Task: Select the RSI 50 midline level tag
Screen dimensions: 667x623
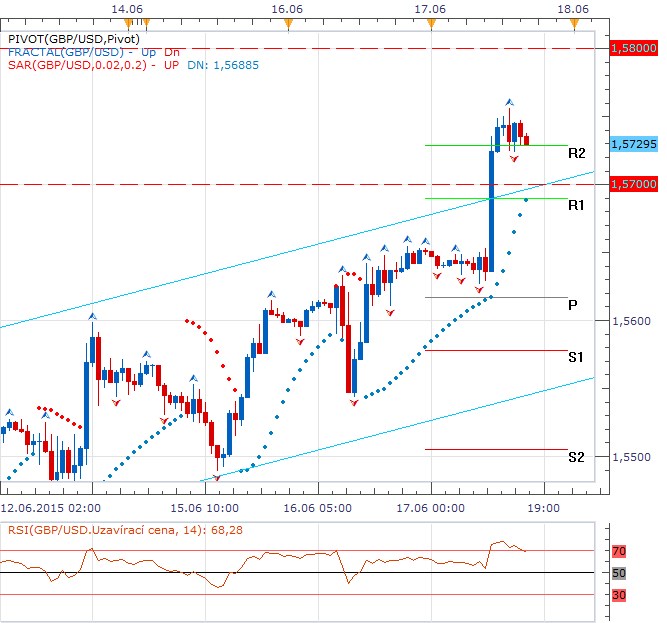Action: [x=619, y=572]
